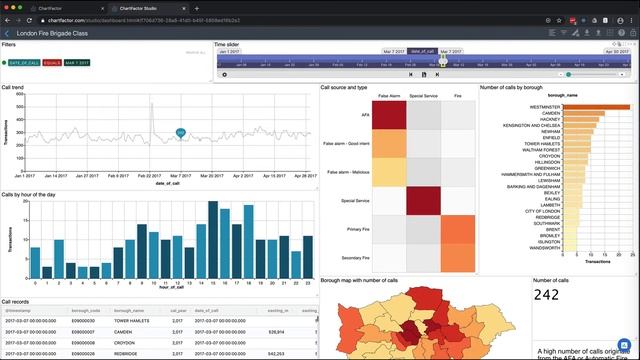Click the time slider range handle

pos(443,61)
